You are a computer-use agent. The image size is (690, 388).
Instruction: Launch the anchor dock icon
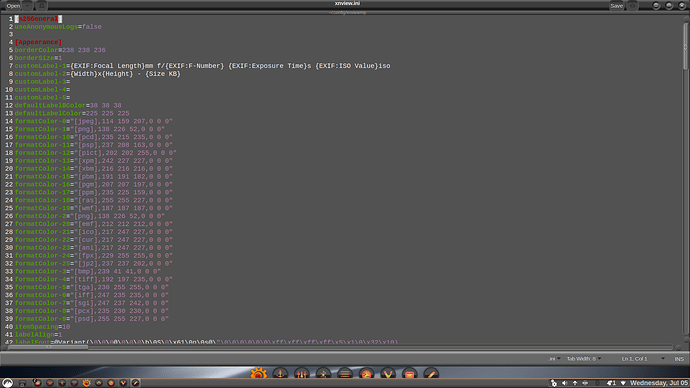pos(280,374)
